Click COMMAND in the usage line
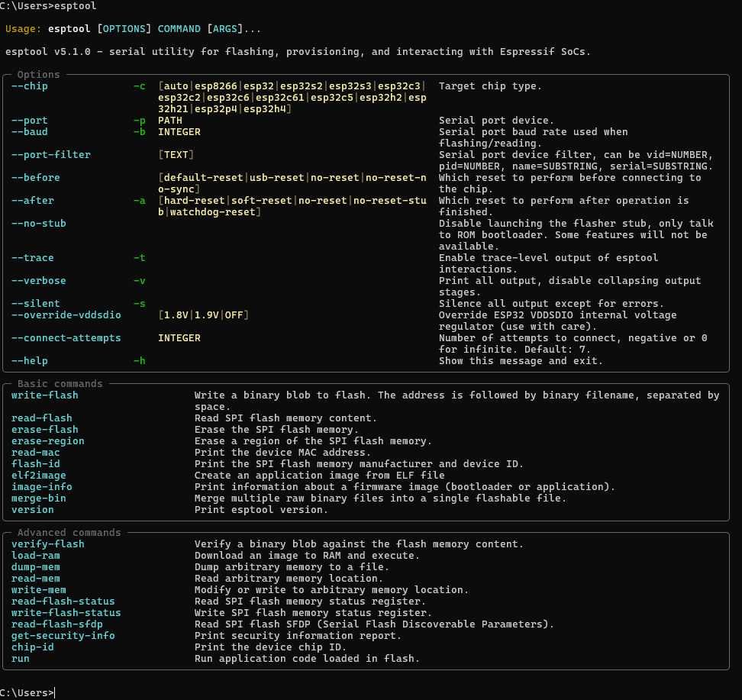Screen dimensions: 742x700 coord(179,29)
